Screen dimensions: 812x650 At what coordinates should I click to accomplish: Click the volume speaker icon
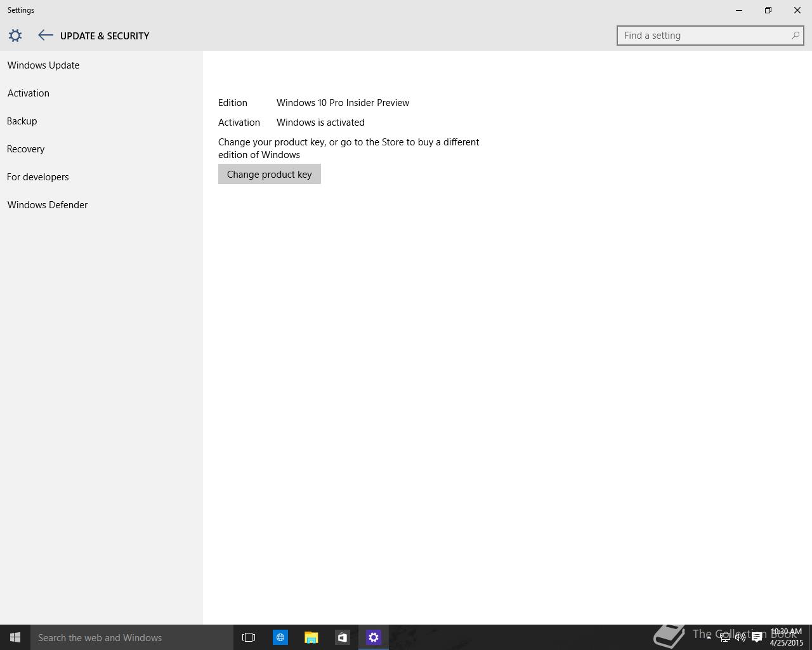(x=740, y=637)
